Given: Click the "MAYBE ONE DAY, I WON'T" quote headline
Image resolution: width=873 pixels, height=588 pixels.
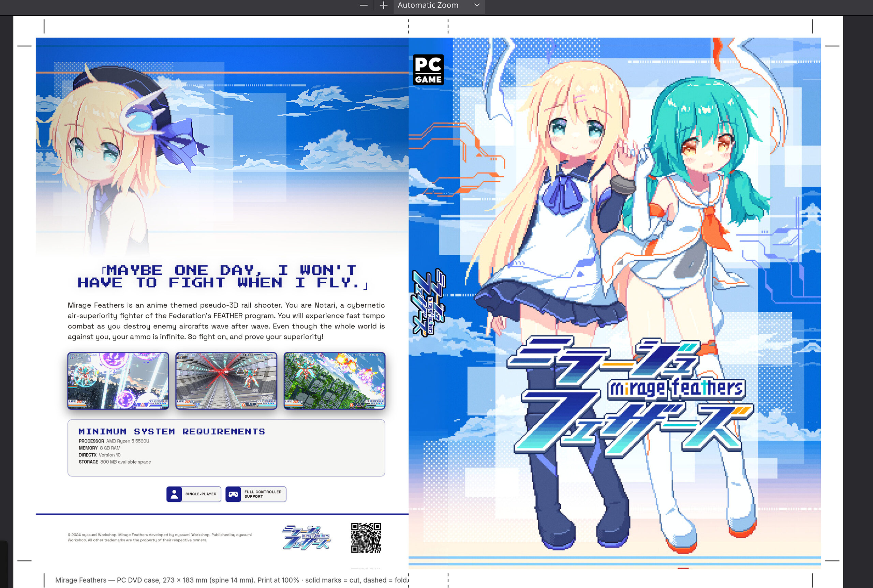Looking at the screenshot, I should pos(223,277).
